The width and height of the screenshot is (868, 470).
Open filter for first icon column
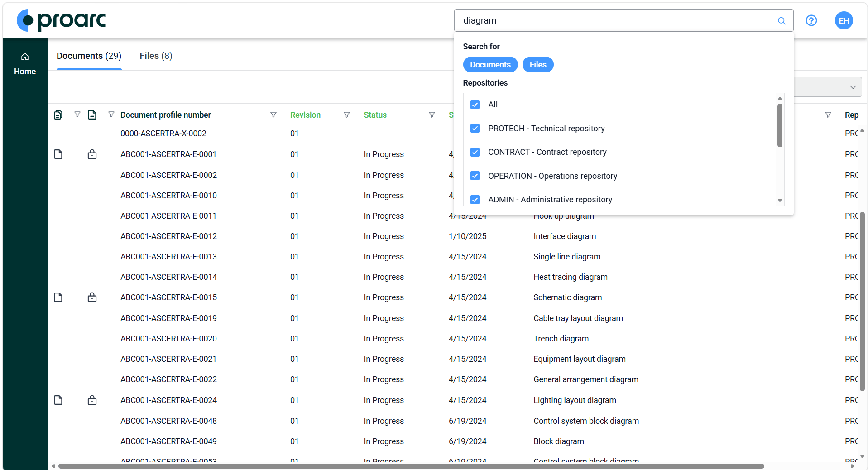(77, 115)
